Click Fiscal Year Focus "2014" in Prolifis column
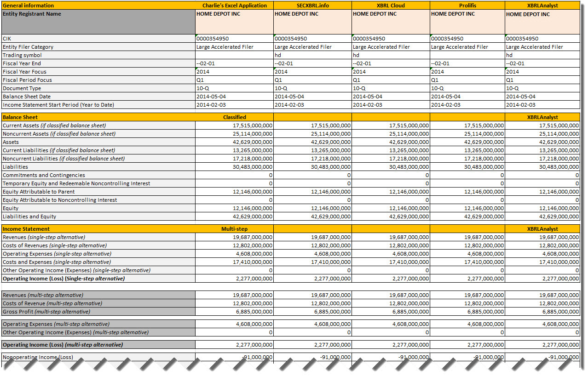 (467, 72)
